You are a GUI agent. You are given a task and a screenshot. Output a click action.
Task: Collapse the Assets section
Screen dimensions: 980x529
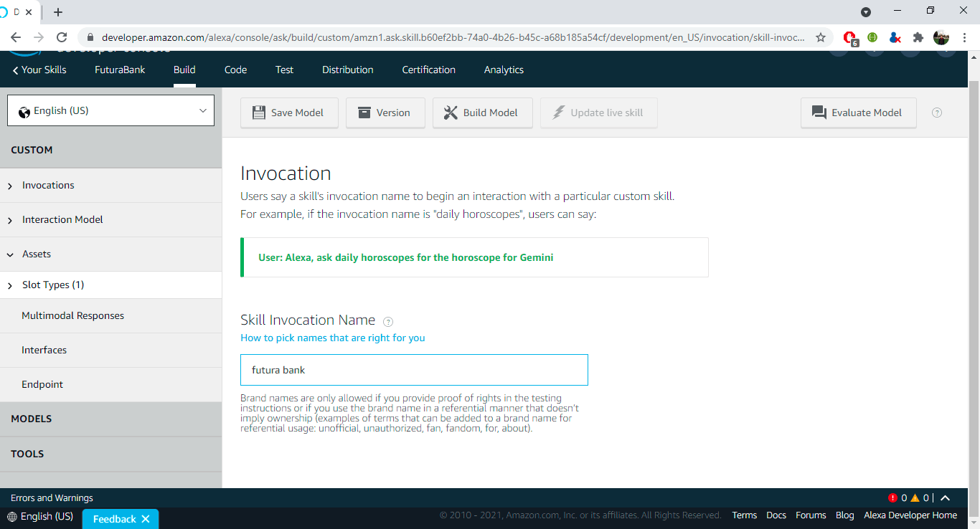tap(110, 254)
